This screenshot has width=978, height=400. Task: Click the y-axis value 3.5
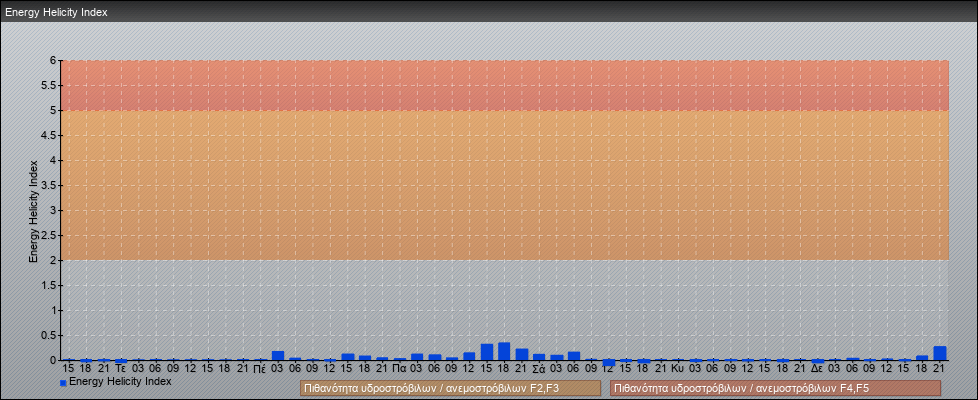[49, 185]
